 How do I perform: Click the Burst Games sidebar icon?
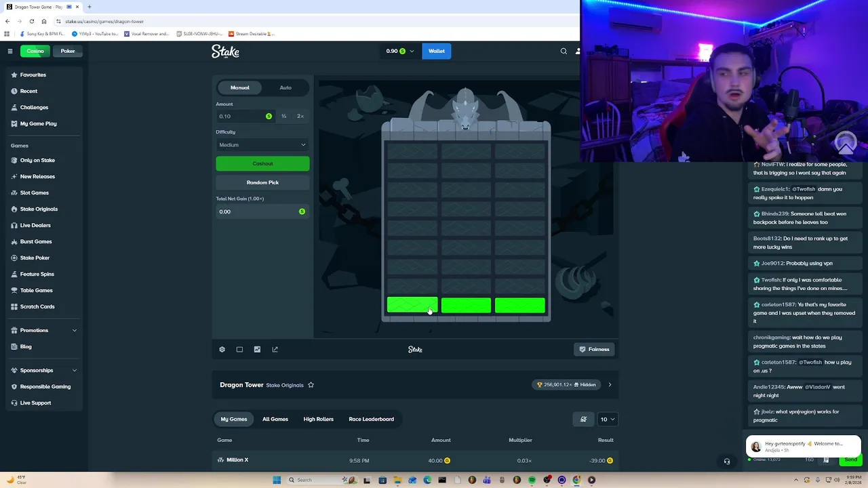(x=14, y=241)
